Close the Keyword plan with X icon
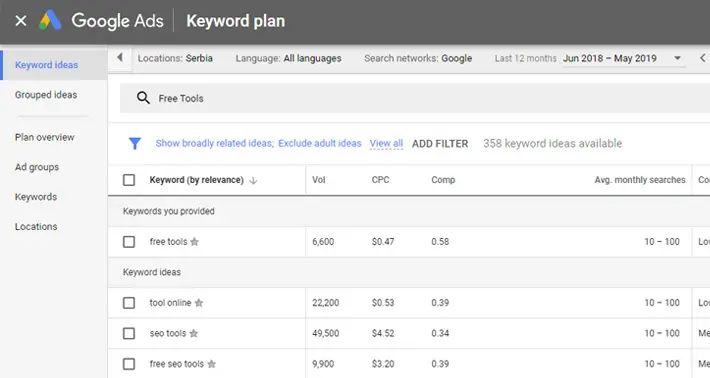Screen dimensions: 710x378 pyautogui.click(x=21, y=20)
